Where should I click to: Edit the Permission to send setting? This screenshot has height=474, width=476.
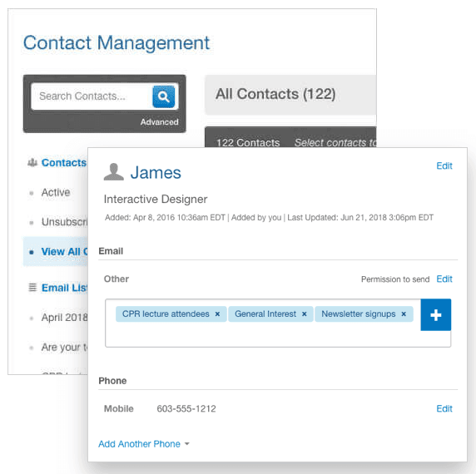(x=444, y=279)
